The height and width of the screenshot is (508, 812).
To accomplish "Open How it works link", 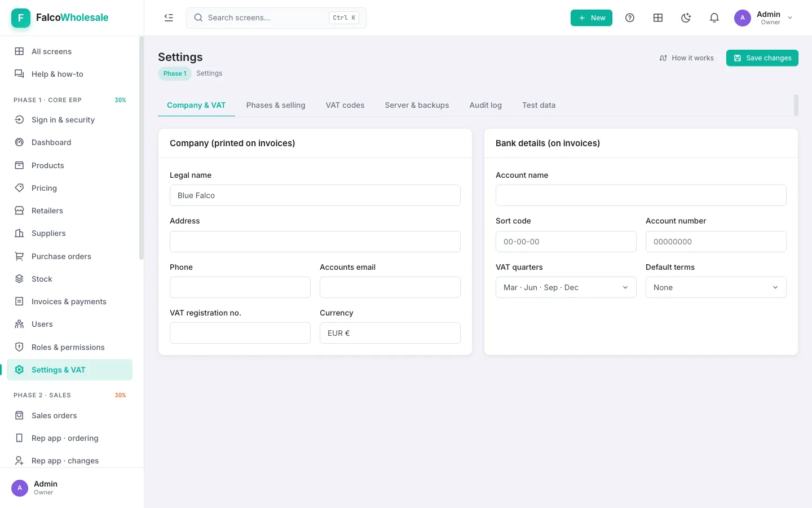I will click(687, 58).
